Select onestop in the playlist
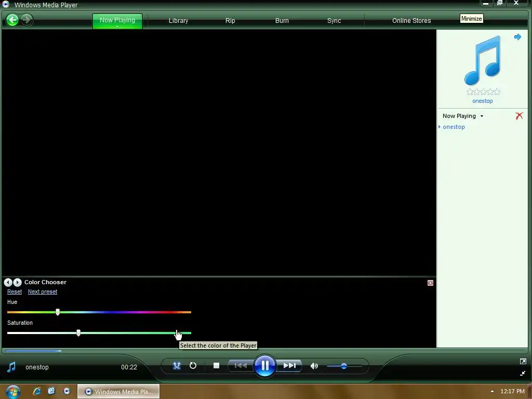 pos(454,127)
